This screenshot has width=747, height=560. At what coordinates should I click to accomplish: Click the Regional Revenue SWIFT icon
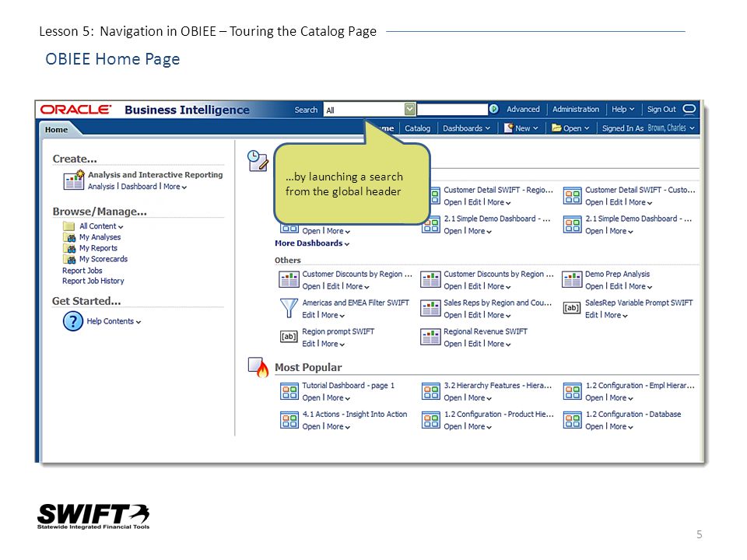pos(430,337)
